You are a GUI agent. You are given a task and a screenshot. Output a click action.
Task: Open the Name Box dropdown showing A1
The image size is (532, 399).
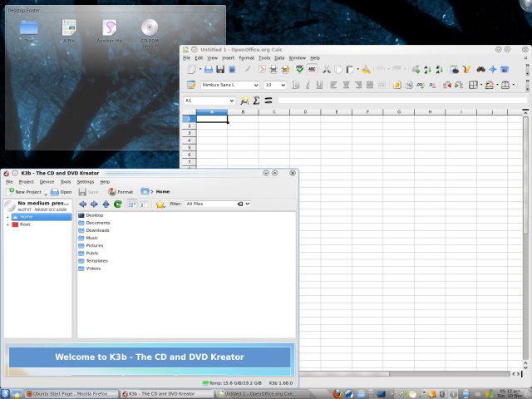[x=231, y=101]
